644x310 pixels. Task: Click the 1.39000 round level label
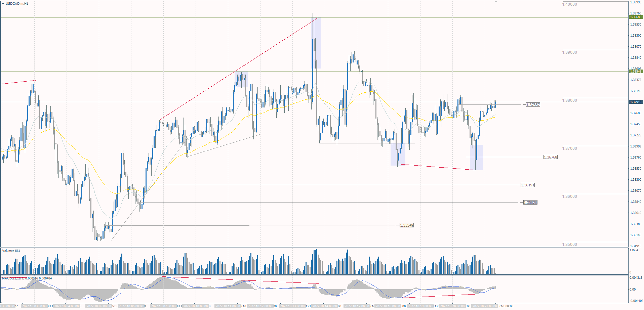(x=570, y=52)
